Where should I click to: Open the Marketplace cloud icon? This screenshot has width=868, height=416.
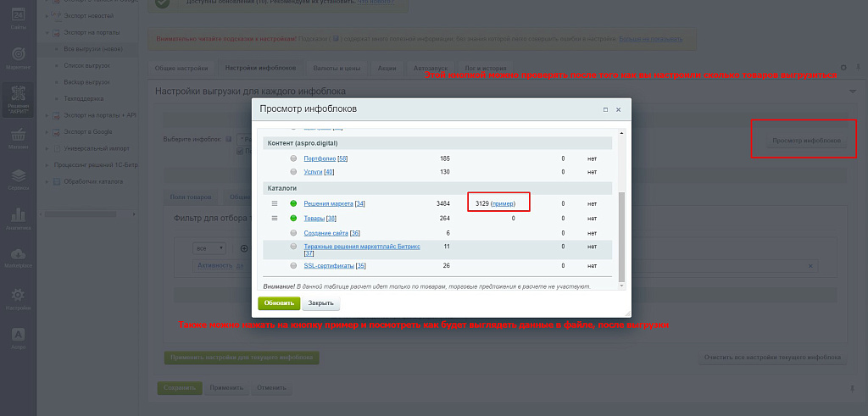pos(18,258)
